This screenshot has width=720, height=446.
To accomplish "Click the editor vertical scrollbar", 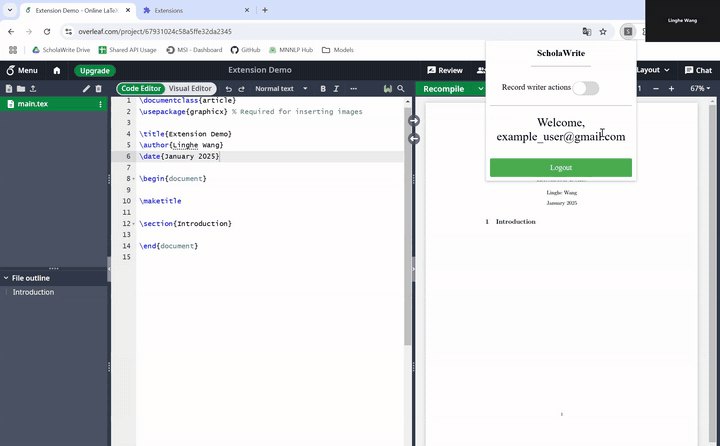I will coord(407,226).
